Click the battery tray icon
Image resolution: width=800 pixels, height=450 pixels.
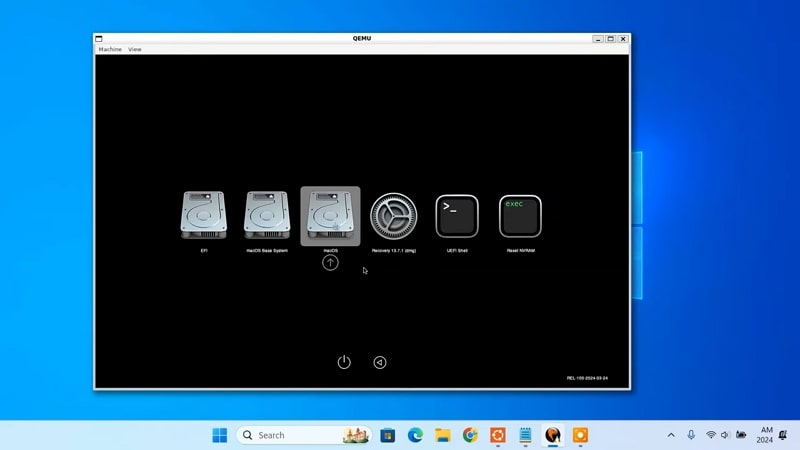click(741, 435)
